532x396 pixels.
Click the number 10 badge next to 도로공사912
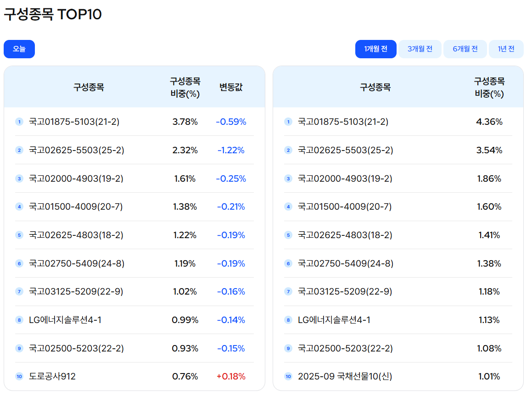click(20, 376)
